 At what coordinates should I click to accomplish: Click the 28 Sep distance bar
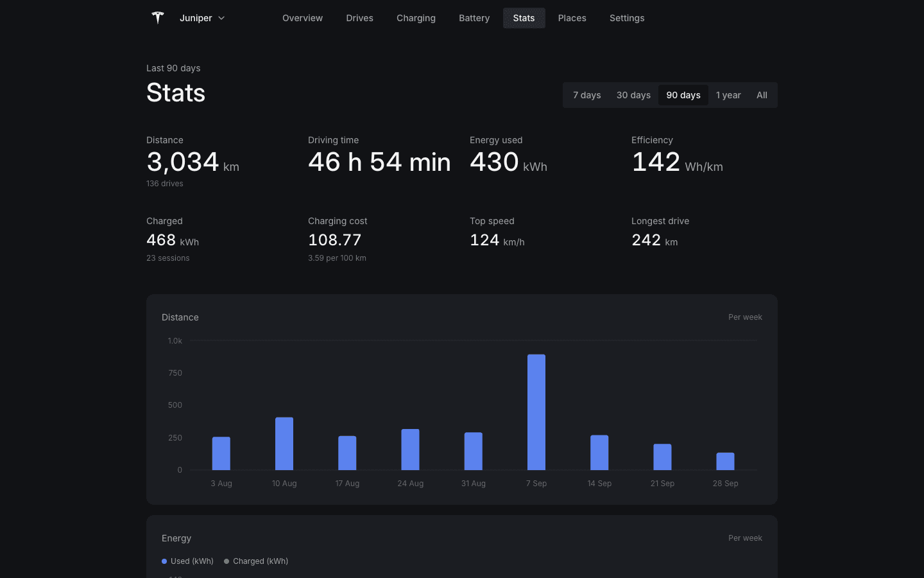point(725,461)
